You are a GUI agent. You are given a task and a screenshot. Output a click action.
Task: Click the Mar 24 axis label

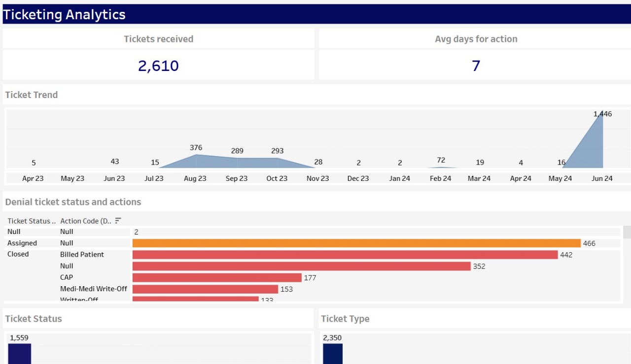479,178
